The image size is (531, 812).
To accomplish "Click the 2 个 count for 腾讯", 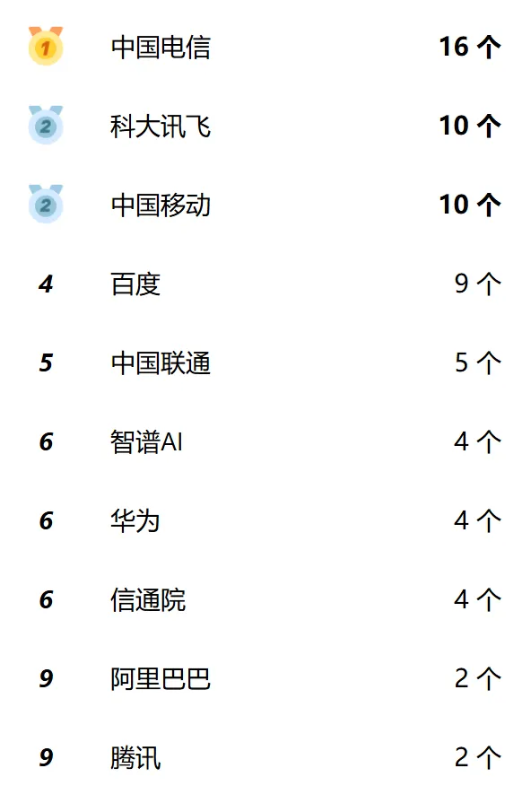I will pos(478,757).
